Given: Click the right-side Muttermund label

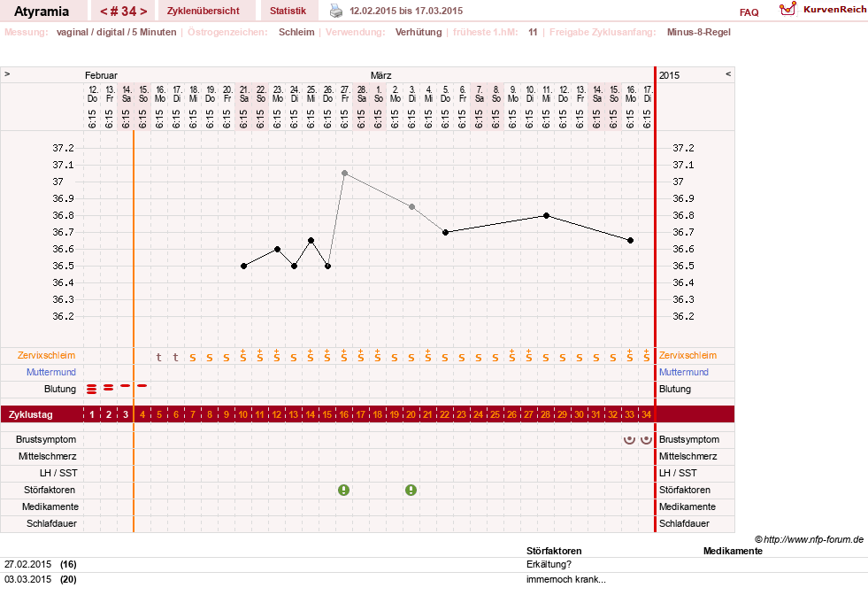Looking at the screenshot, I should click(684, 372).
